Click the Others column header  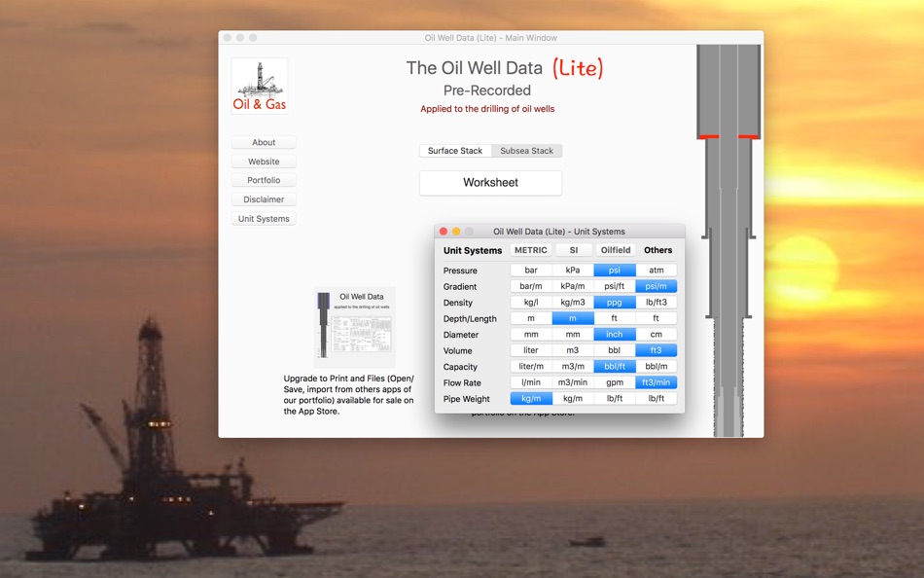coord(657,250)
